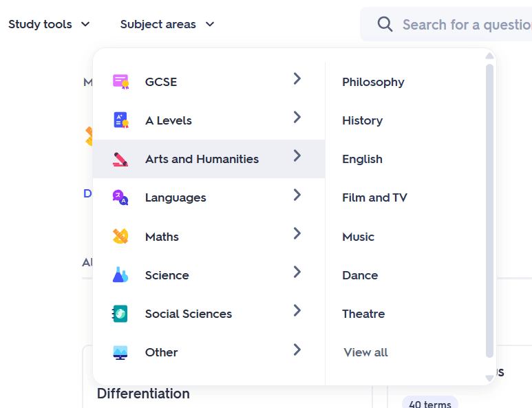Click the Differentiation card title
This screenshot has height=408, width=532.
[143, 394]
